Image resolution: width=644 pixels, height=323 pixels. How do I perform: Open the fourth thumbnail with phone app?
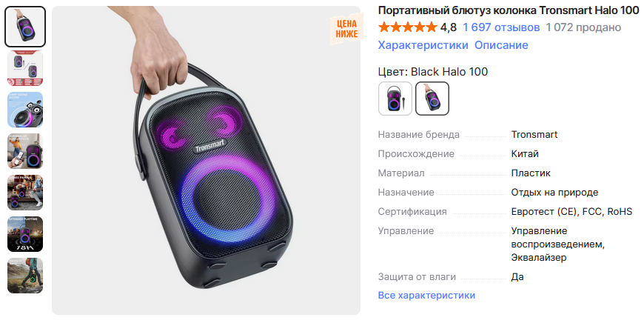click(25, 151)
